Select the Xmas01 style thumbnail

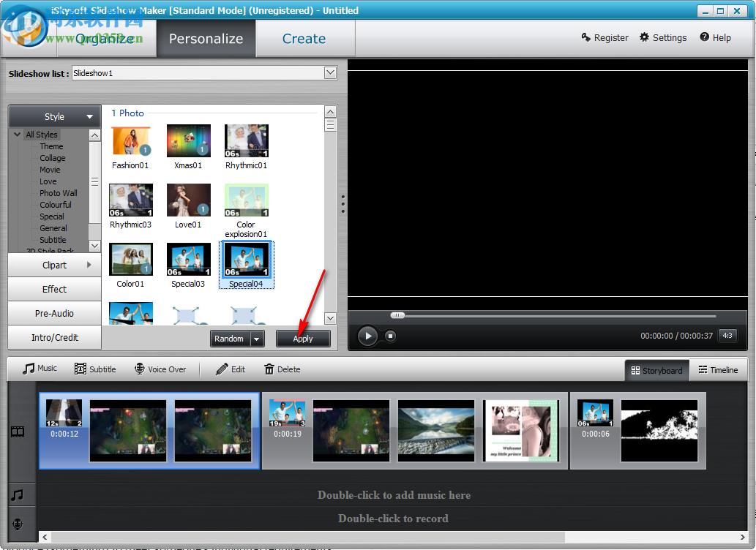pos(188,140)
